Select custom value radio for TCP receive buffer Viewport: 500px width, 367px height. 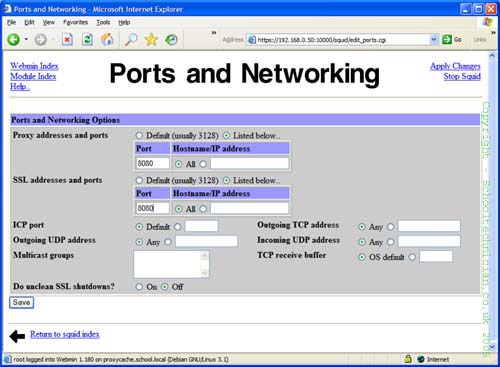click(x=413, y=257)
